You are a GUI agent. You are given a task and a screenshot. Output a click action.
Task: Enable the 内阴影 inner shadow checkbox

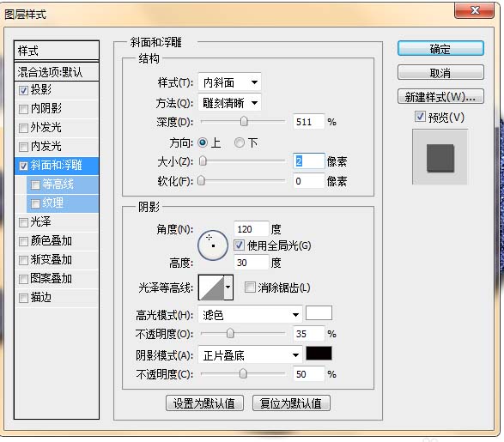point(23,109)
